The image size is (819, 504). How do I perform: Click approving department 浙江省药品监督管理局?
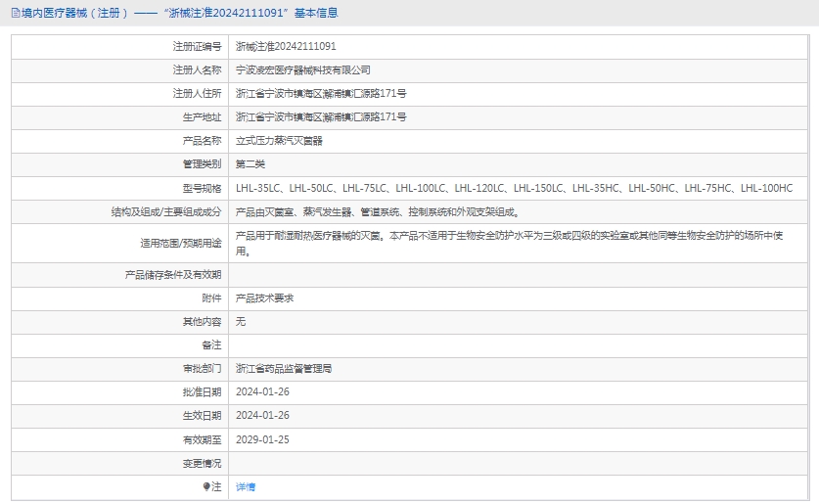pyautogui.click(x=284, y=369)
